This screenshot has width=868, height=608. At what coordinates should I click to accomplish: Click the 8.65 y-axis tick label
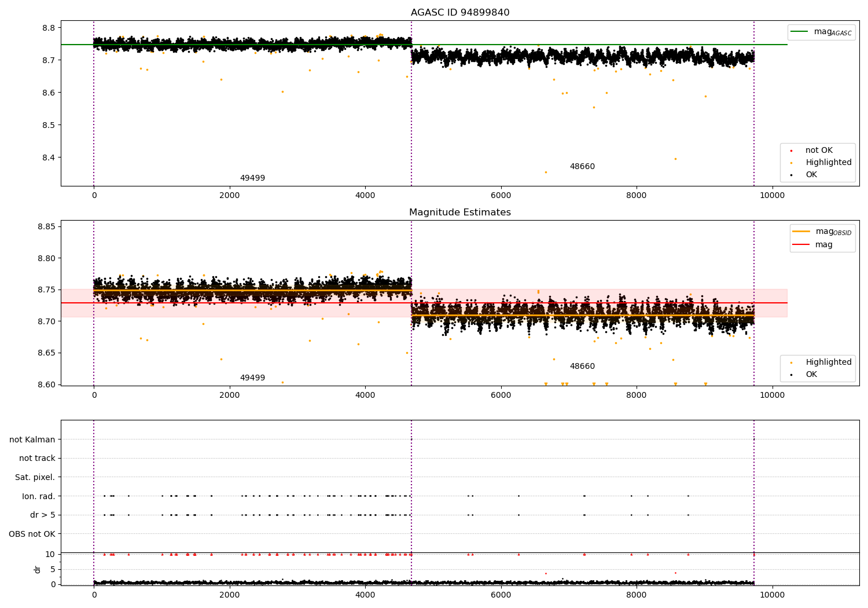coord(46,353)
